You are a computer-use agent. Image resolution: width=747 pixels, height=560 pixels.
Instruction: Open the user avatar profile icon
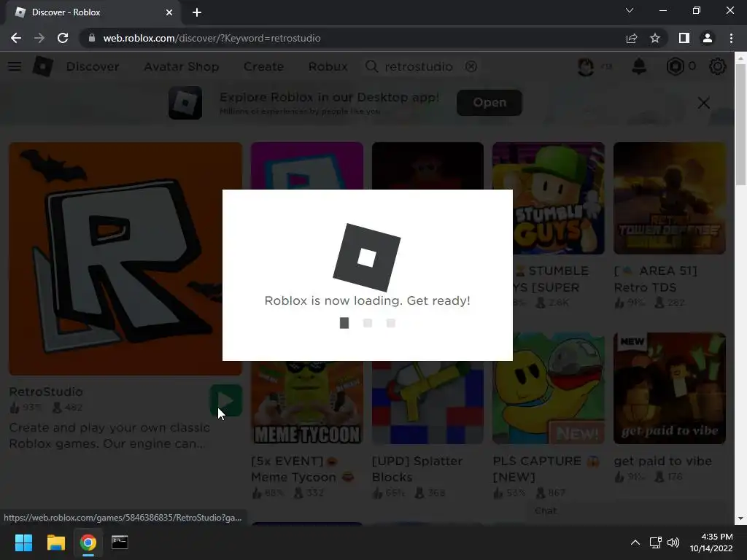coord(586,66)
